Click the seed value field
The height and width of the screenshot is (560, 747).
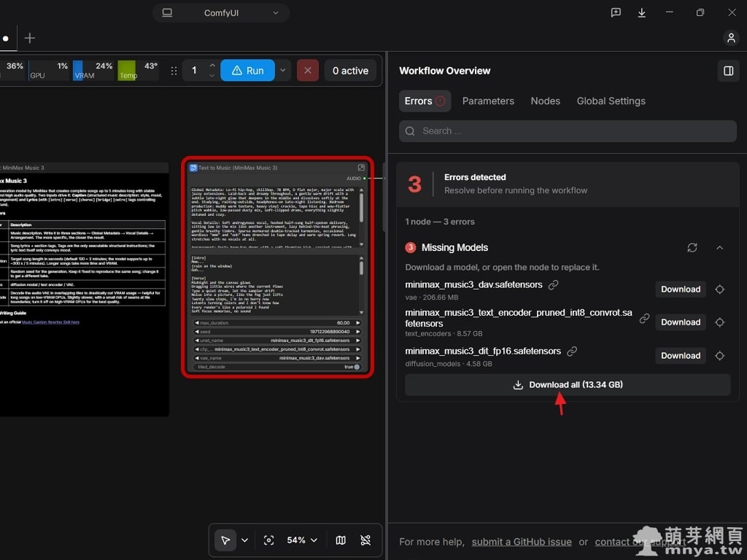(x=277, y=332)
